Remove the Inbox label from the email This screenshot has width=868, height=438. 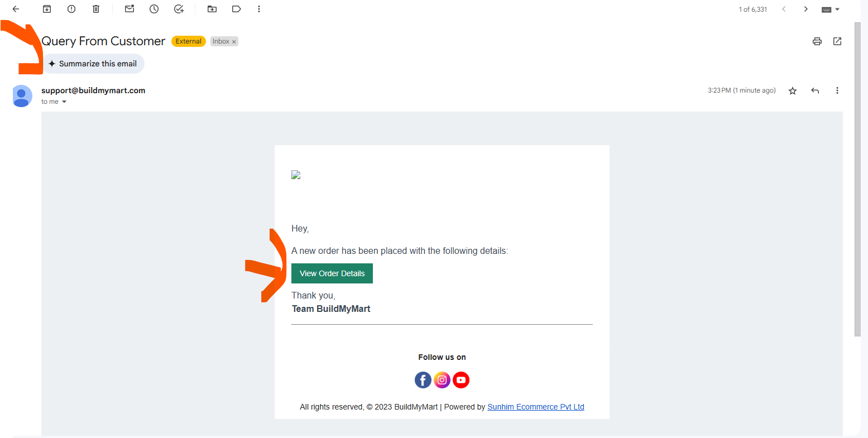[x=234, y=42]
